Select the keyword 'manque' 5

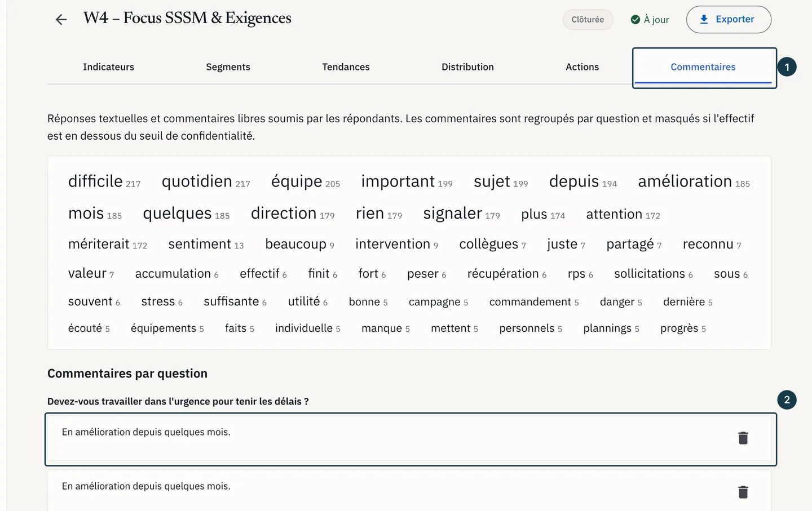(386, 328)
